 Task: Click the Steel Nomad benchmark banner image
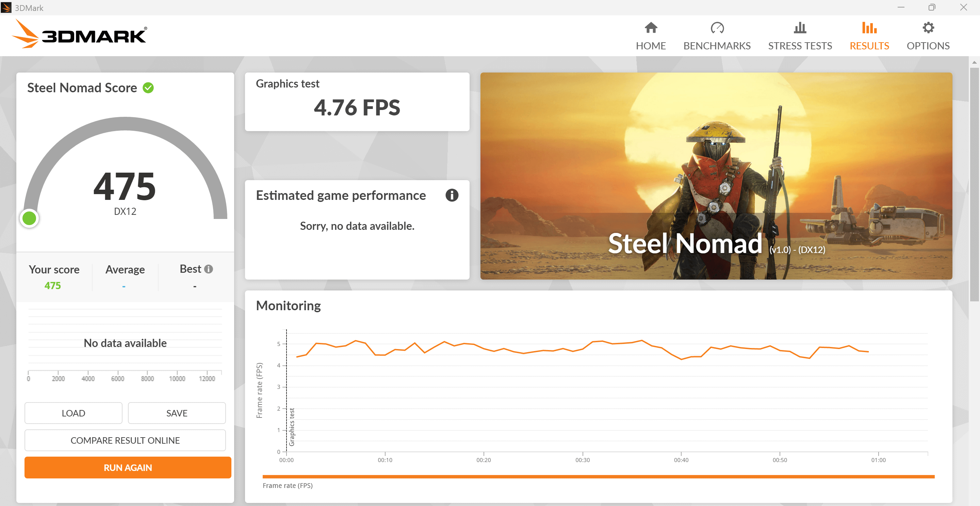[716, 176]
